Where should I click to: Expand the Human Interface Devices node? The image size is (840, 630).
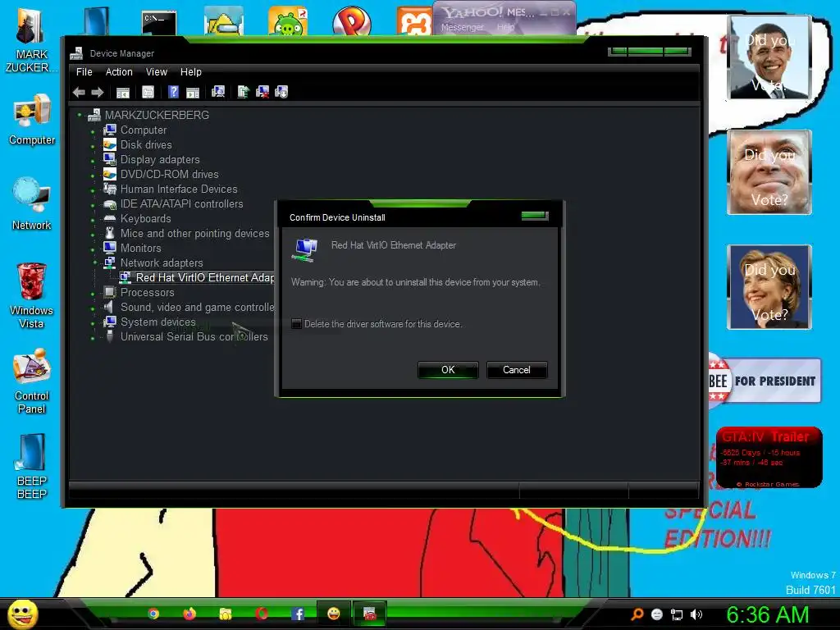tap(93, 190)
